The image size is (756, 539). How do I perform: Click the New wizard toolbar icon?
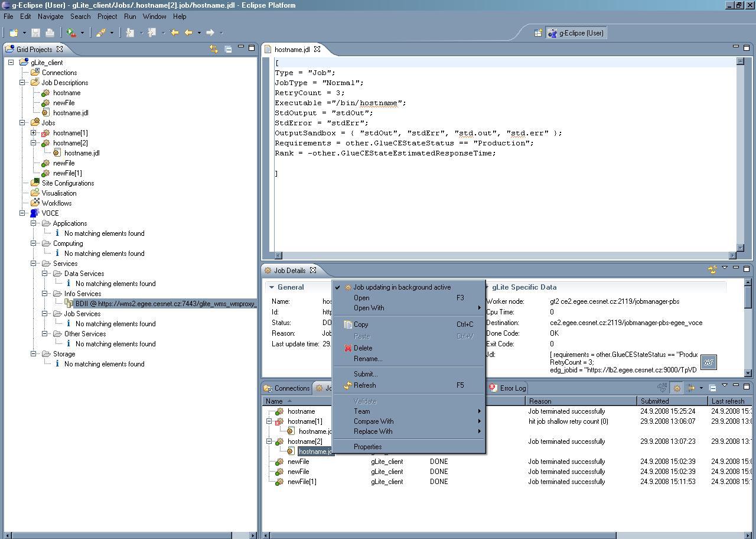pyautogui.click(x=14, y=33)
